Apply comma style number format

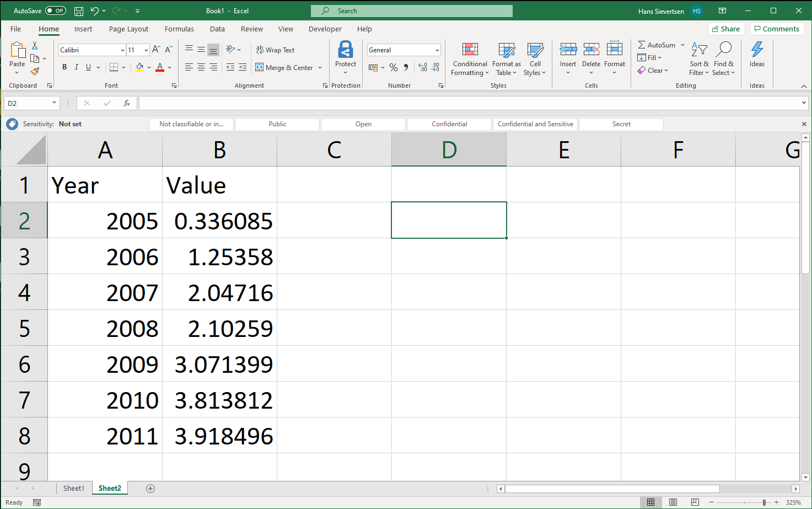pos(406,67)
